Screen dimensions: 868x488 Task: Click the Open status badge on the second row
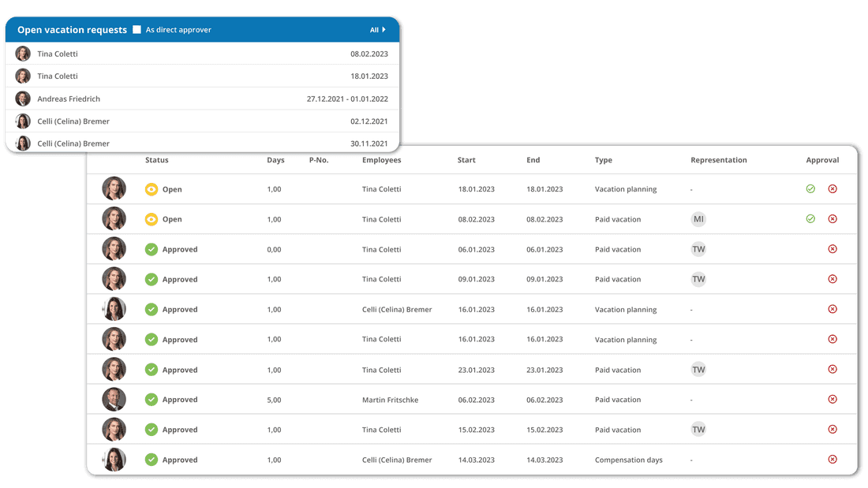[x=171, y=218]
